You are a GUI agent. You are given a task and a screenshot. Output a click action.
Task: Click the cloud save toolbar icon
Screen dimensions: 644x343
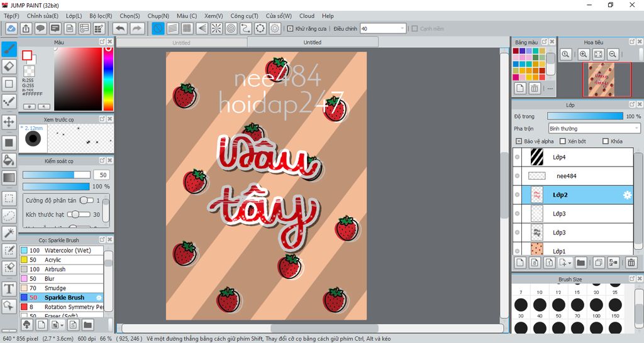tap(11, 28)
